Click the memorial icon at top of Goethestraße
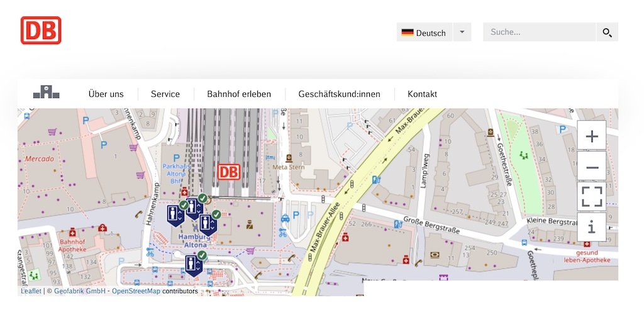 (x=491, y=132)
